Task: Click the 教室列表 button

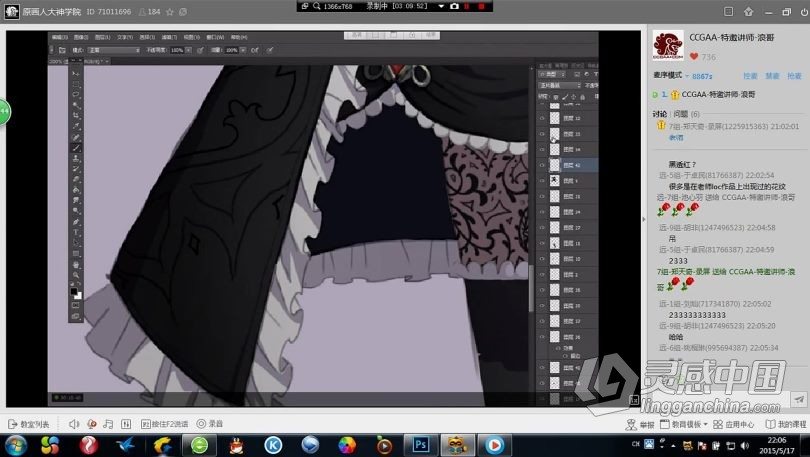Action: point(29,424)
